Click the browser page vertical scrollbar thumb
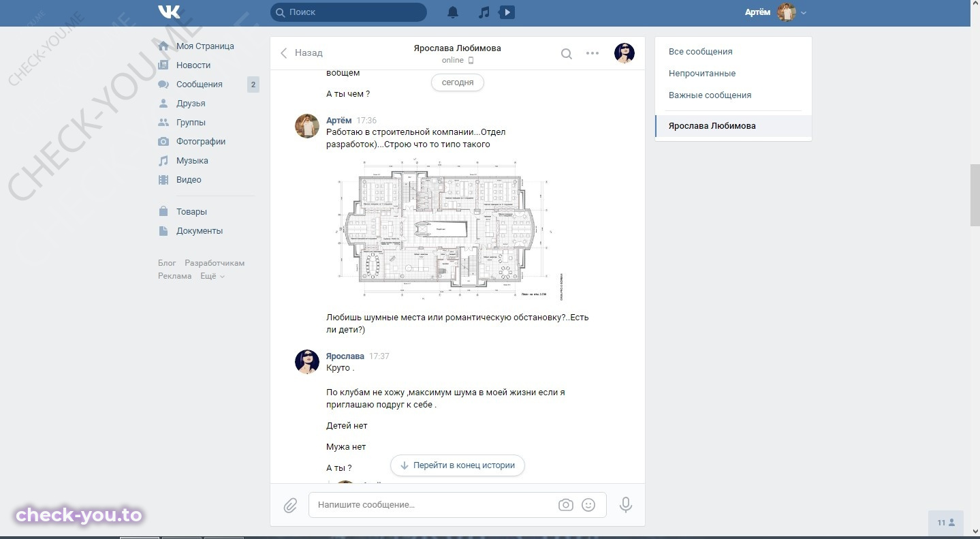The height and width of the screenshot is (539, 980). click(x=975, y=195)
